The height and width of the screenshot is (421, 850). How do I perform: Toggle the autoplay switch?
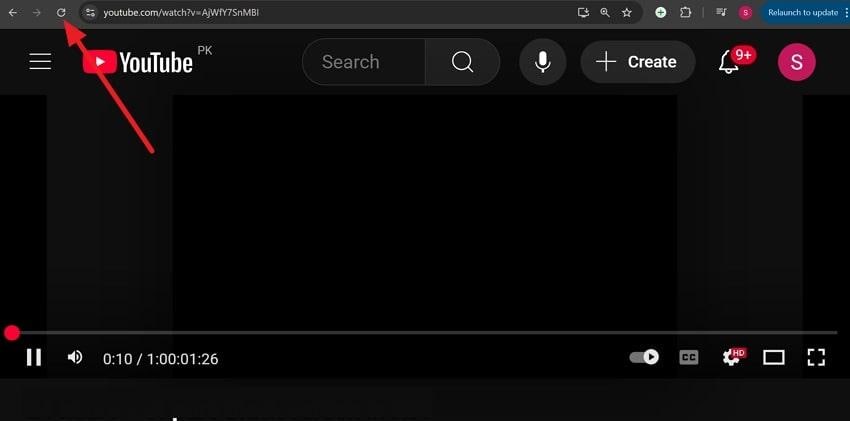(x=644, y=357)
